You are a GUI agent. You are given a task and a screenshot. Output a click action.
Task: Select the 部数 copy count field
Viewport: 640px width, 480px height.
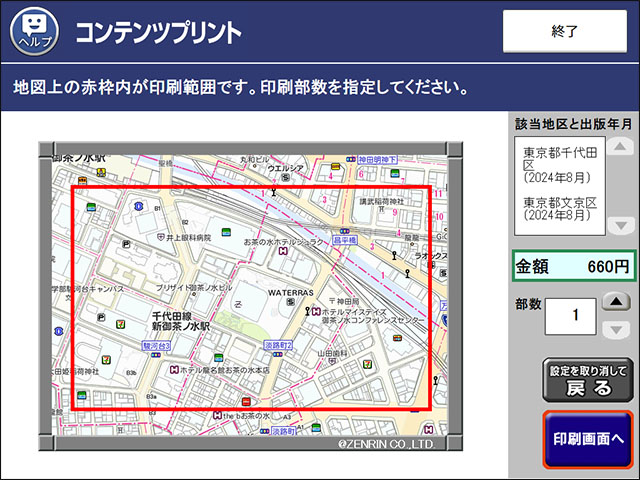pos(570,316)
